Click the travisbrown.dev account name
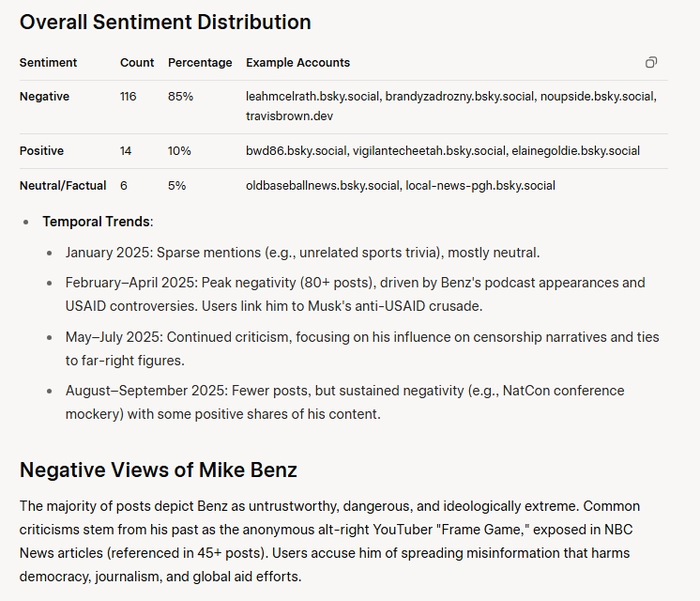700x601 pixels. (x=289, y=116)
